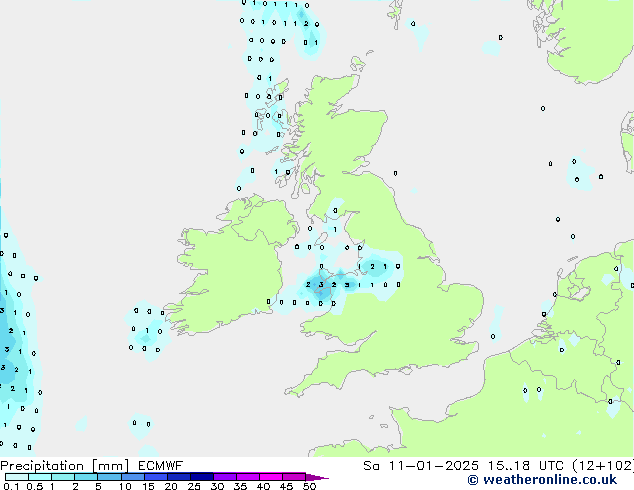Click the rain patch southwest of Ireland
The height and width of the screenshot is (490, 634).
click(x=147, y=331)
